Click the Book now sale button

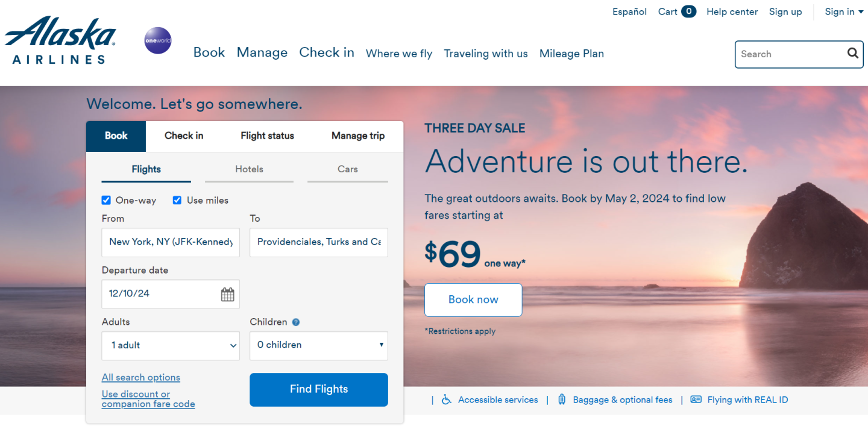473,299
